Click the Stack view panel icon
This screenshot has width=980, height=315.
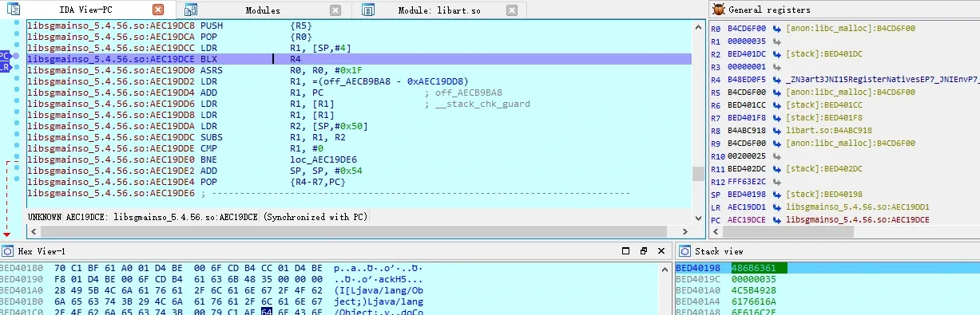[x=684, y=251]
